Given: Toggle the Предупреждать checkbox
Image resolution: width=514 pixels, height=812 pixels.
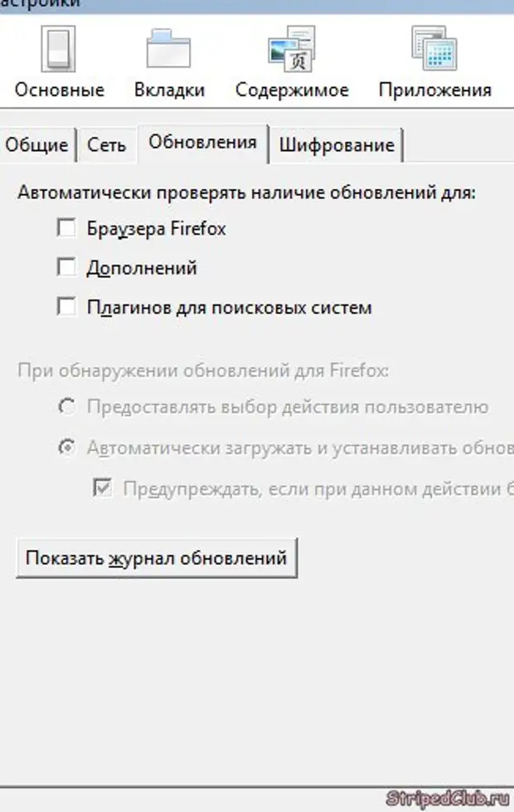Looking at the screenshot, I should pyautogui.click(x=103, y=489).
